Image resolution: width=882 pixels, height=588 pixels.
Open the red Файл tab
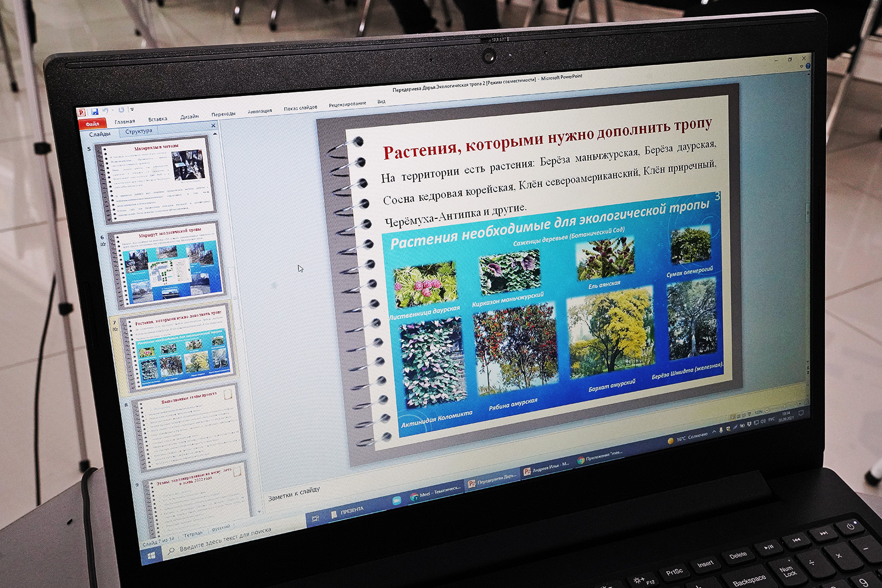coord(92,124)
